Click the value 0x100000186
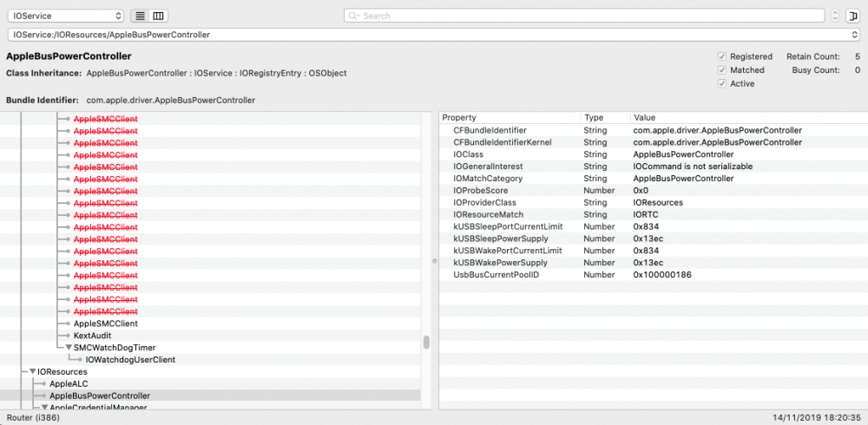 662,274
